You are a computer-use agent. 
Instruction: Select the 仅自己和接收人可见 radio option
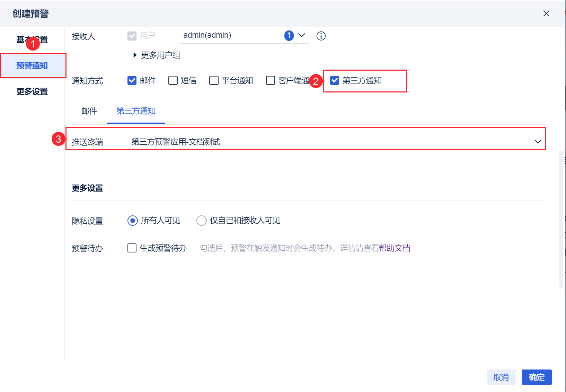pyautogui.click(x=202, y=221)
